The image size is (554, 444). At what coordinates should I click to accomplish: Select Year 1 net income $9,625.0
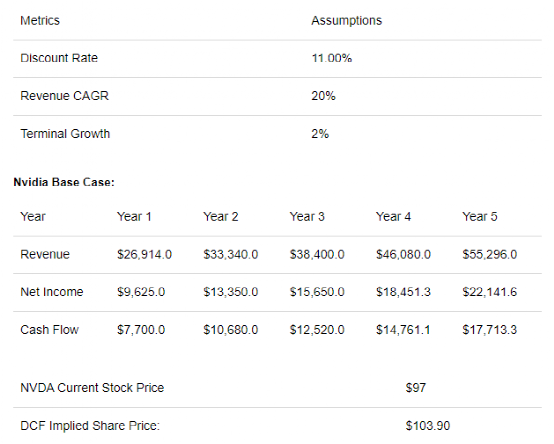pos(141,292)
